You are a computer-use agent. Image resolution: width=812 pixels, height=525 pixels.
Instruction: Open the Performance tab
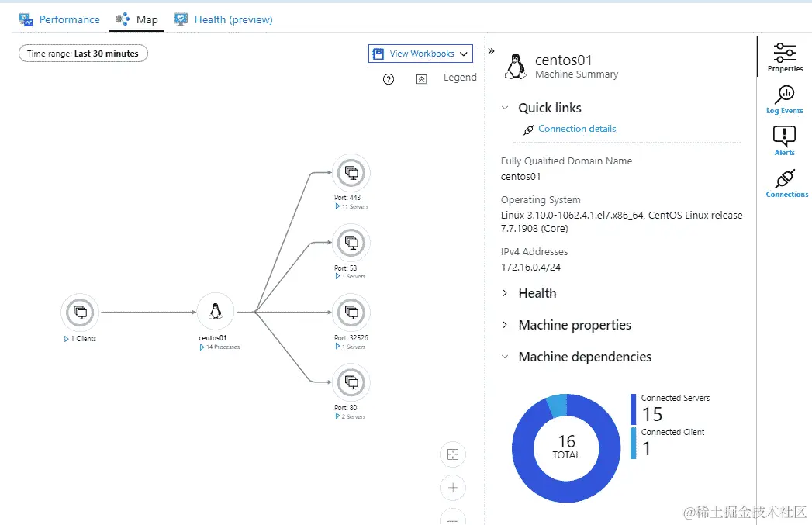tap(59, 19)
